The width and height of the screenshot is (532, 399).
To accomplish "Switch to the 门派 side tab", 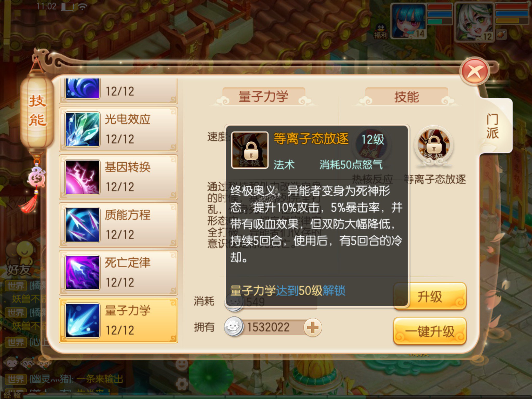I will (x=493, y=127).
